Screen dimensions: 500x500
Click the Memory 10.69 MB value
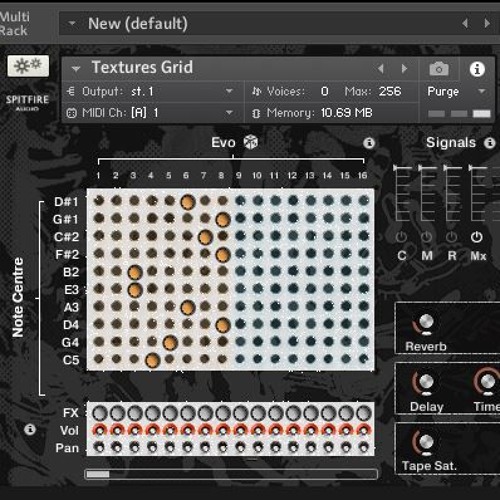coord(346,113)
